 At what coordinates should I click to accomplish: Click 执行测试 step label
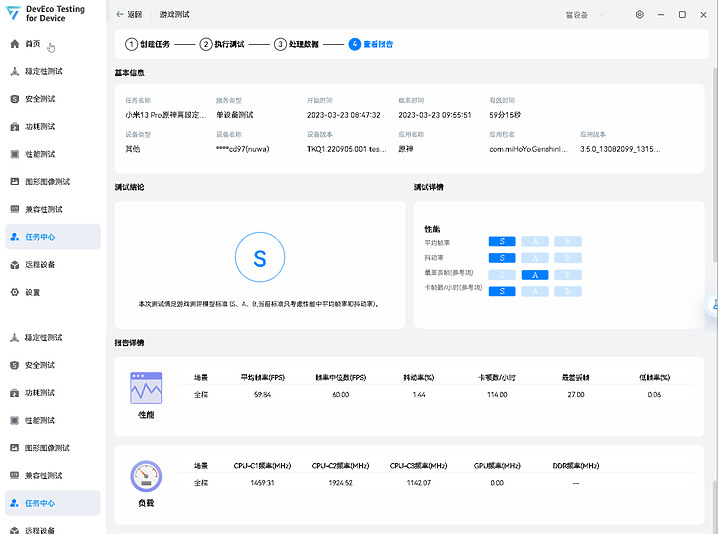coord(229,44)
